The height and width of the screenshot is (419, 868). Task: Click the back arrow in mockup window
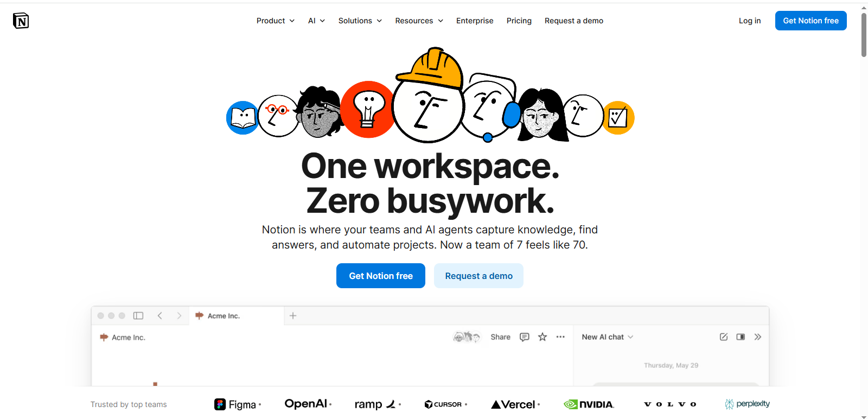[159, 315]
